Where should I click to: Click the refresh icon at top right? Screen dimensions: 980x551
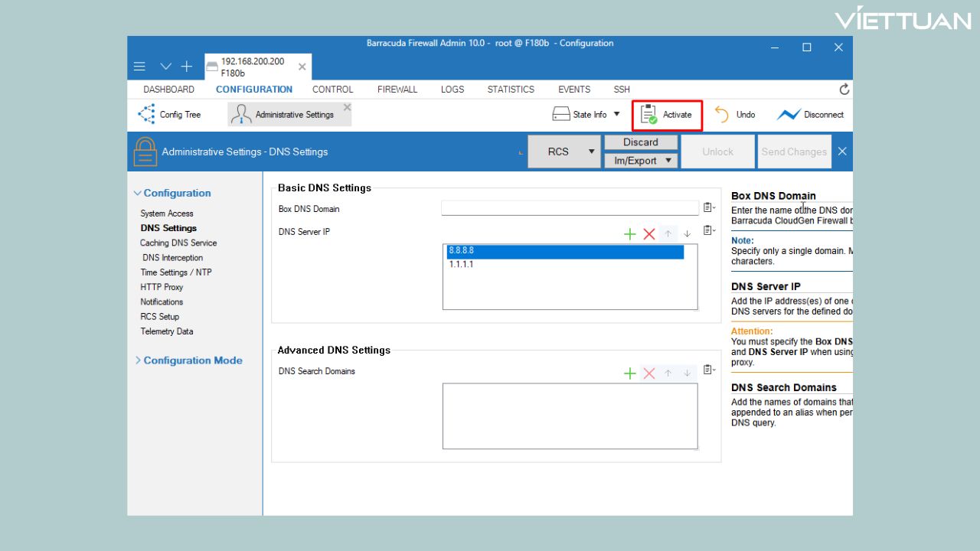coord(844,90)
